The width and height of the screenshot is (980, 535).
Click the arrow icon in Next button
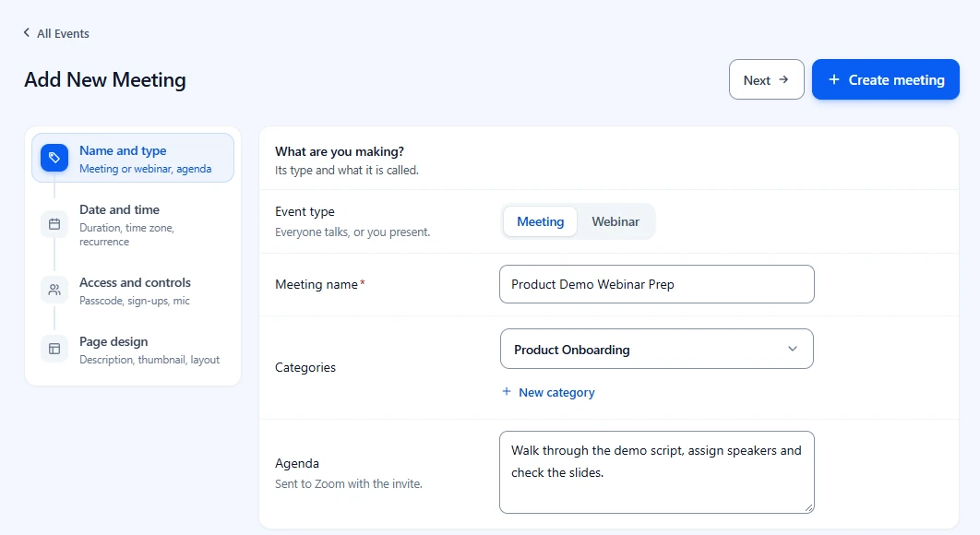tap(783, 79)
